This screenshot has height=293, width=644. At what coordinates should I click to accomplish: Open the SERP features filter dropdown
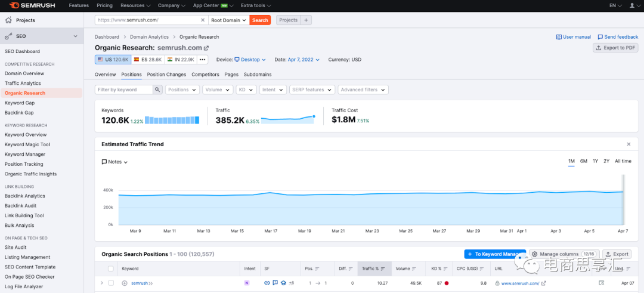(312, 90)
